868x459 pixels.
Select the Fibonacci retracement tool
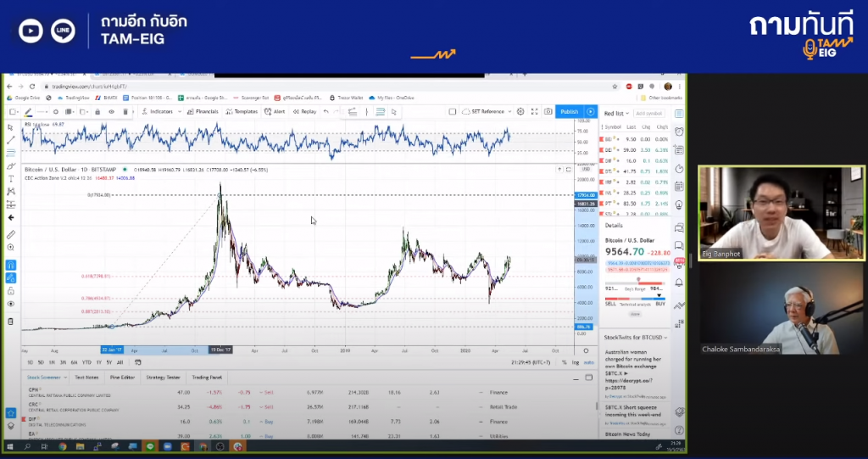point(10,153)
